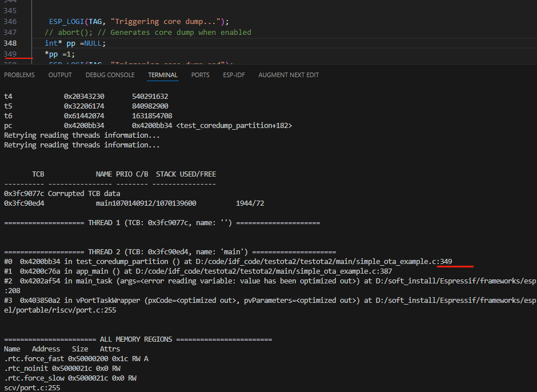Viewport: 537px width, 392px height.
Task: Click line number 346 in editor gutter
Action: click(10, 22)
